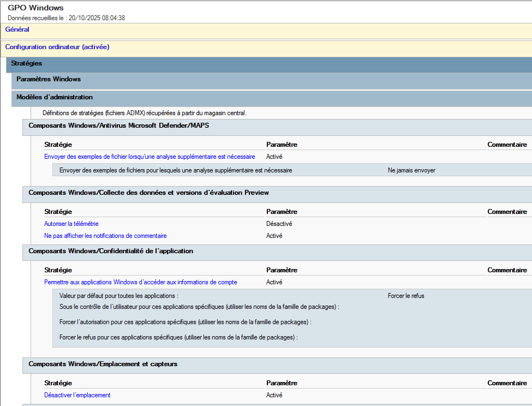
Task: Collapse the Modèles d'administration section
Action: 55,97
